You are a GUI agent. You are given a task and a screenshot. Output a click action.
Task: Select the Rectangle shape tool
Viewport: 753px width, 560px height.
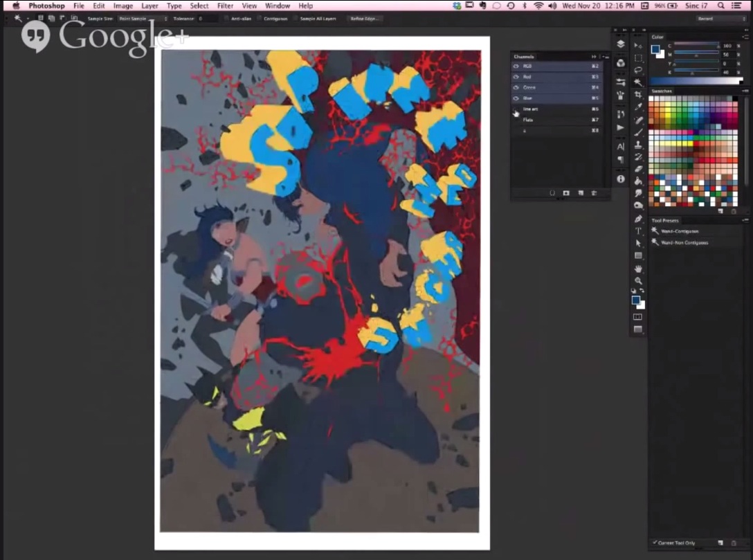click(638, 256)
